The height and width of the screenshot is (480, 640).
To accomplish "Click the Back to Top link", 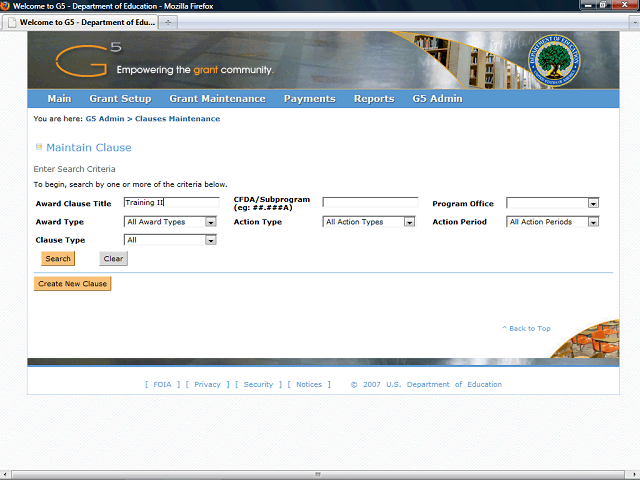I will point(527,329).
